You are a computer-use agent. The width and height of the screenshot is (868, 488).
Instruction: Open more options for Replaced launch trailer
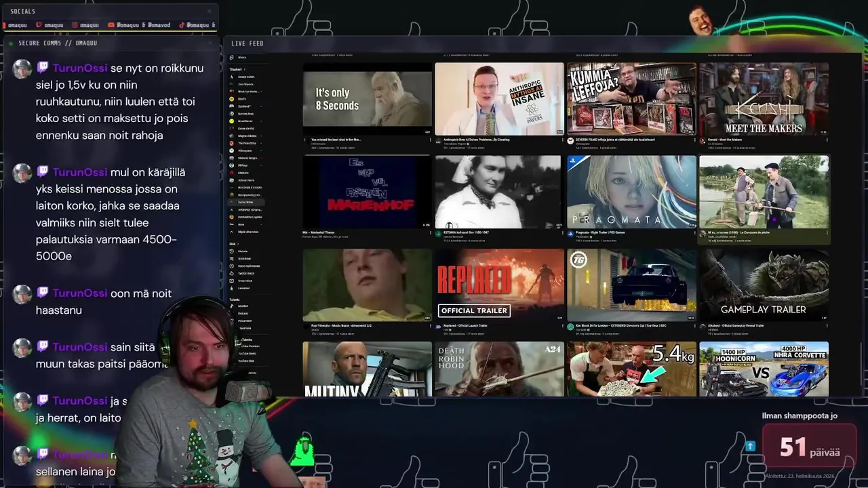pyautogui.click(x=562, y=325)
